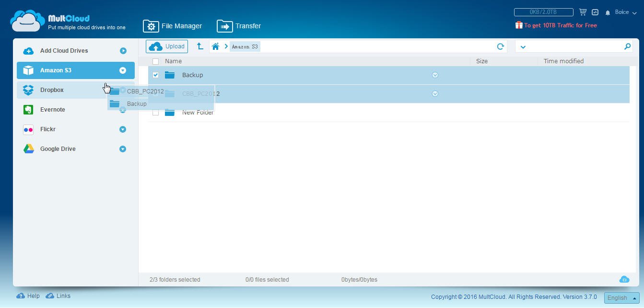Click the File Manager gear icon
This screenshot has width=644, height=308.
click(151, 26)
